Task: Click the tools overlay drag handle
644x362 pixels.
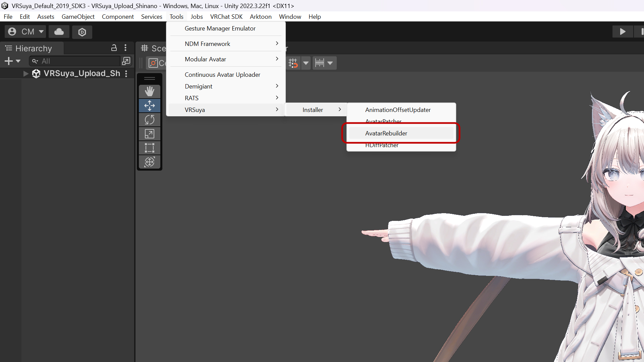Action: (x=150, y=78)
